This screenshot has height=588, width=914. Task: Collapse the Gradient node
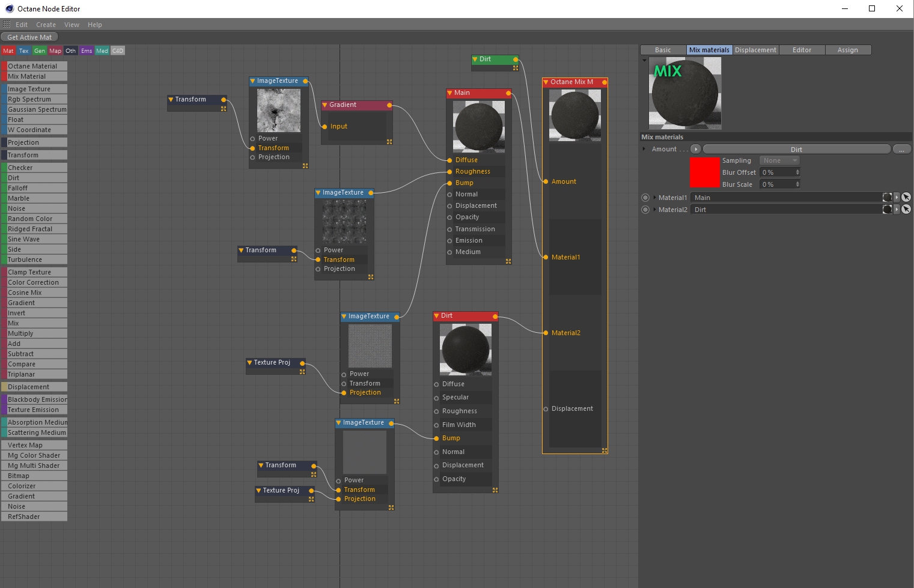(324, 105)
